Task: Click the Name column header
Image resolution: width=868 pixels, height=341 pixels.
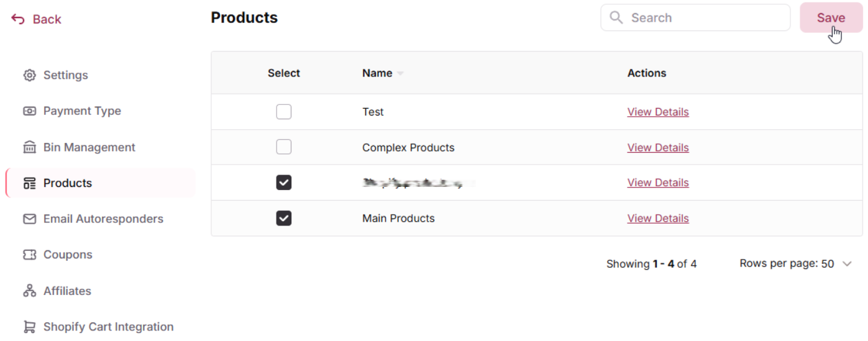Action: click(377, 73)
